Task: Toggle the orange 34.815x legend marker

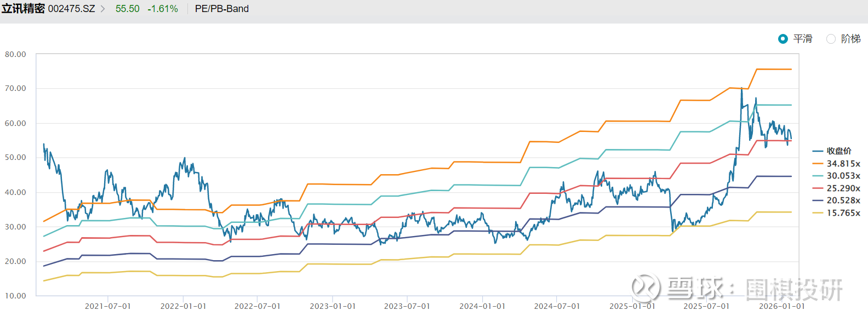Action: tap(818, 164)
